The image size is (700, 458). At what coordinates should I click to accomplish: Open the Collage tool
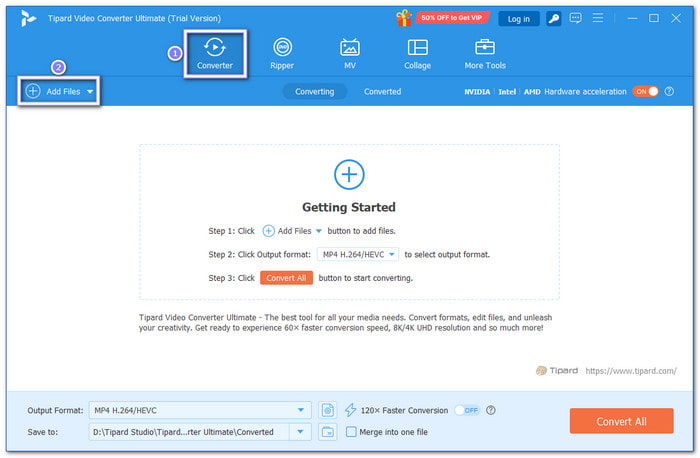pyautogui.click(x=417, y=53)
